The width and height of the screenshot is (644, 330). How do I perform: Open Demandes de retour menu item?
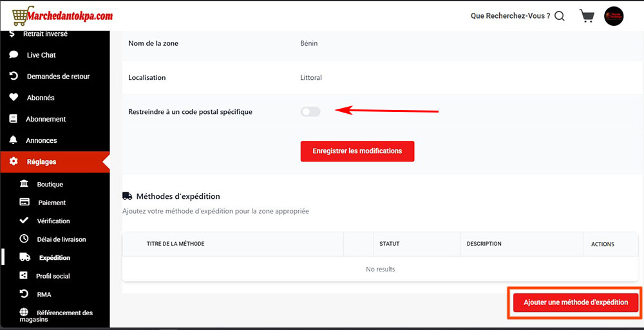click(x=58, y=77)
